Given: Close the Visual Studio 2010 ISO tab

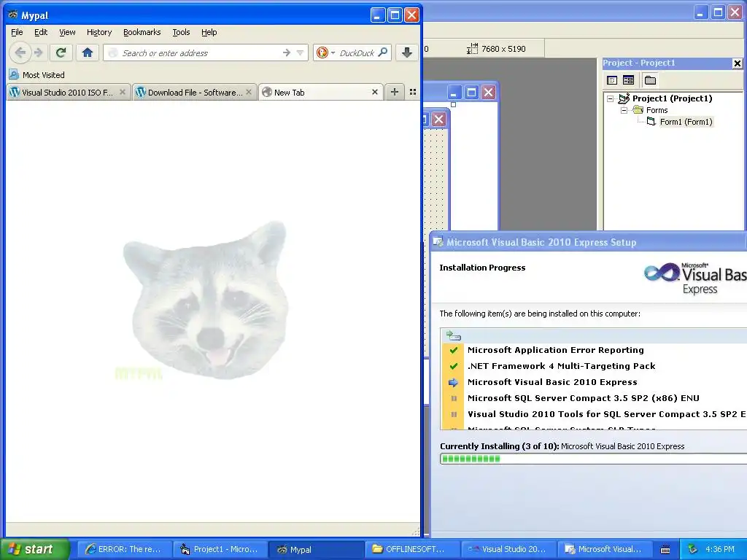Looking at the screenshot, I should tap(123, 92).
